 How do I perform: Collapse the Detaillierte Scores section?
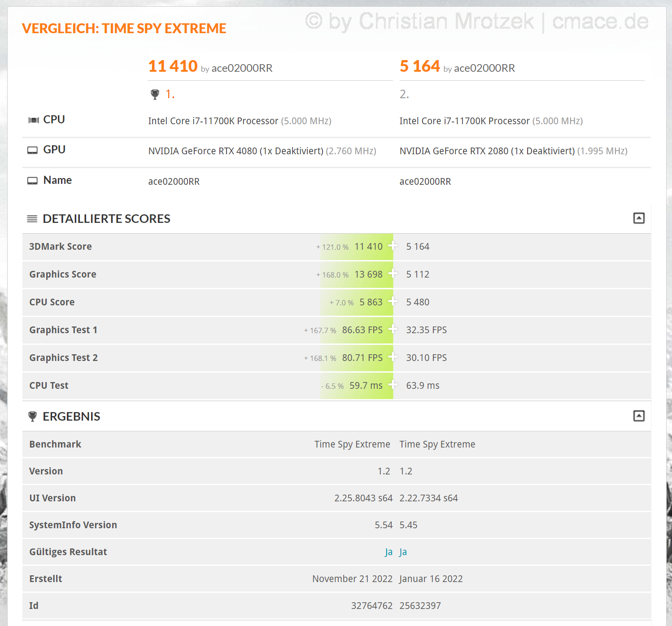639,218
